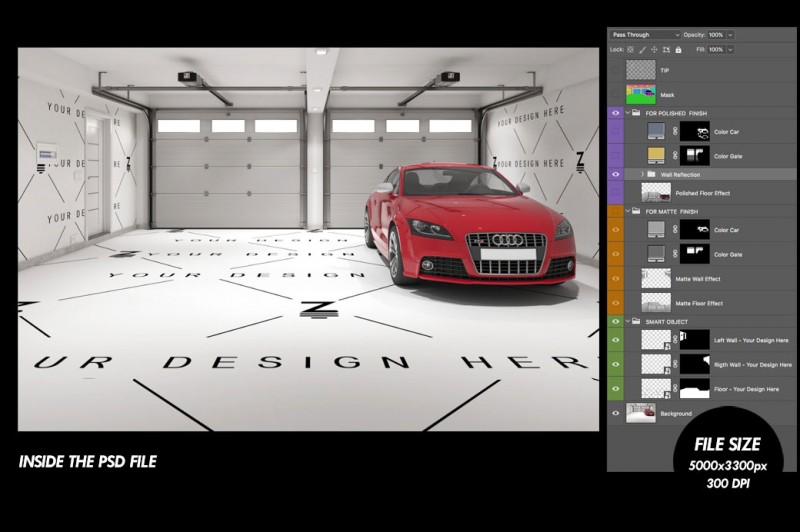
Task: Click smart object badge on Left Wall thumbnail
Action: (x=667, y=346)
